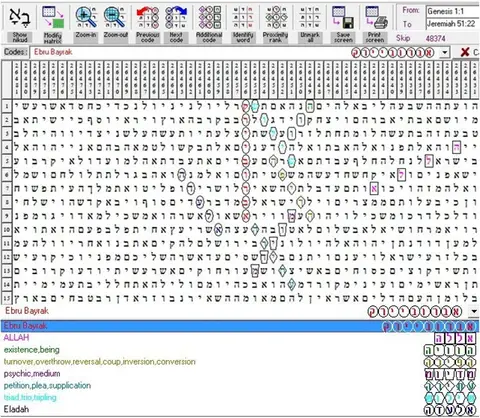Click the From field showing Genesis 1:1

click(x=453, y=11)
